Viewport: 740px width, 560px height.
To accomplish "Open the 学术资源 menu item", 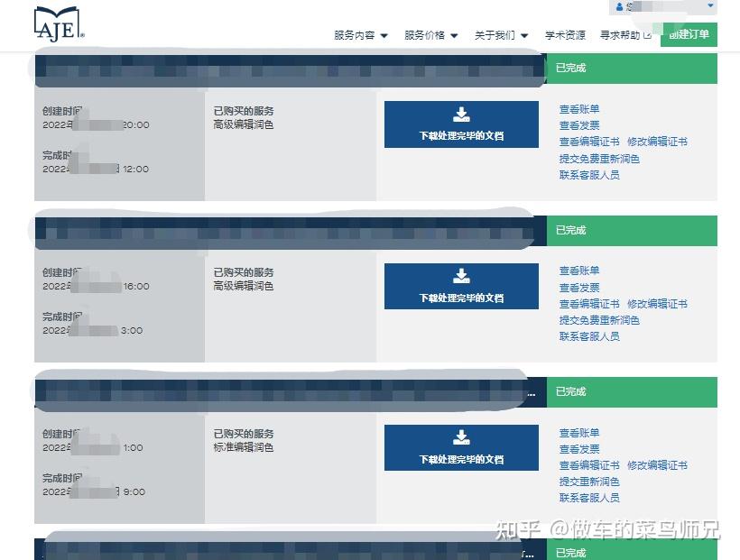I will pos(565,35).
